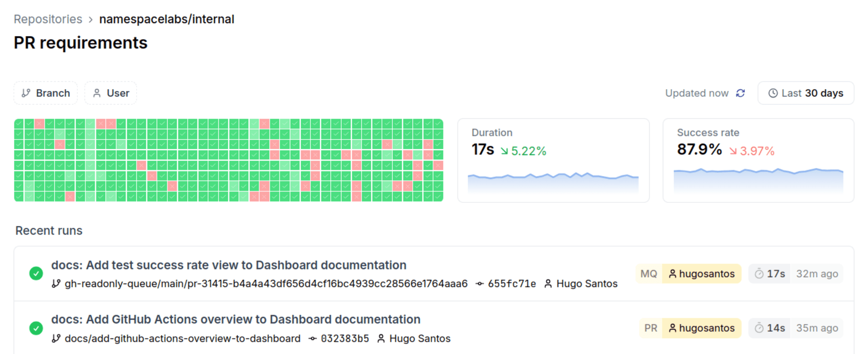This screenshot has width=868, height=354.
Task: Click the person icon next to Hugo Santos
Action: click(548, 284)
